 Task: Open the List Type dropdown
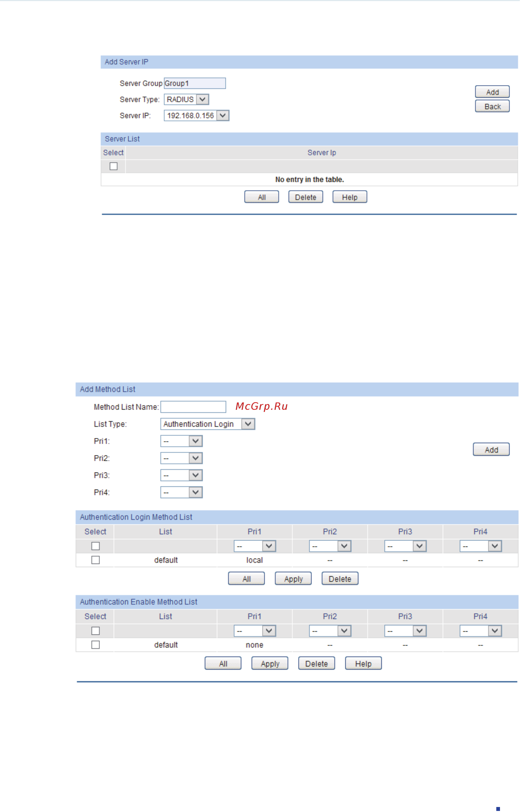[x=248, y=424]
